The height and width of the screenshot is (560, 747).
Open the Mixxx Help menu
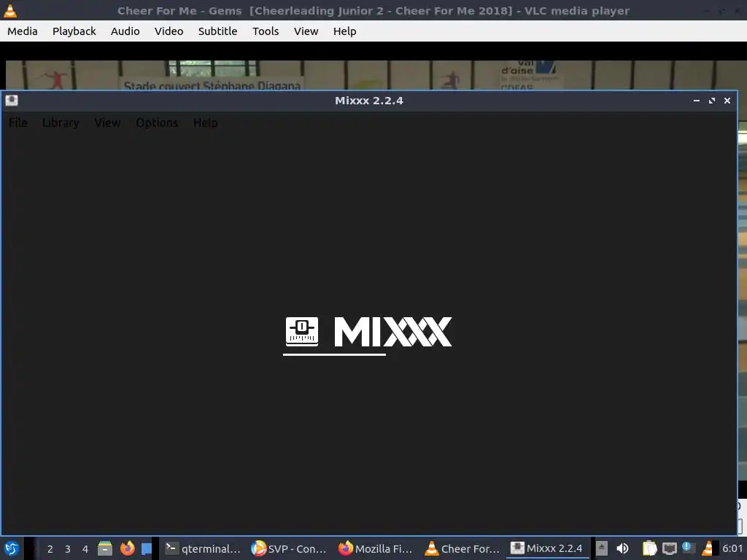pyautogui.click(x=205, y=122)
